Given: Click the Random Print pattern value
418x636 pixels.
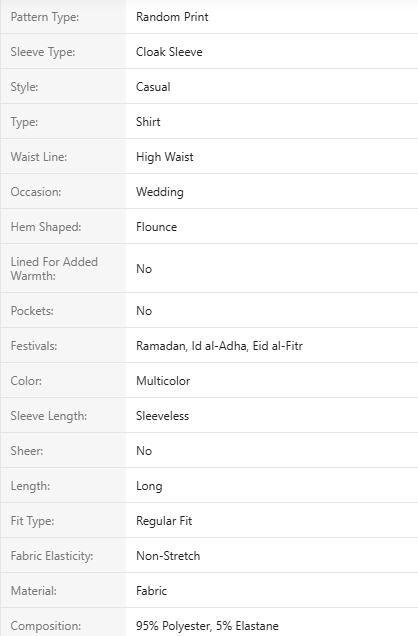Looking at the screenshot, I should click(172, 17).
